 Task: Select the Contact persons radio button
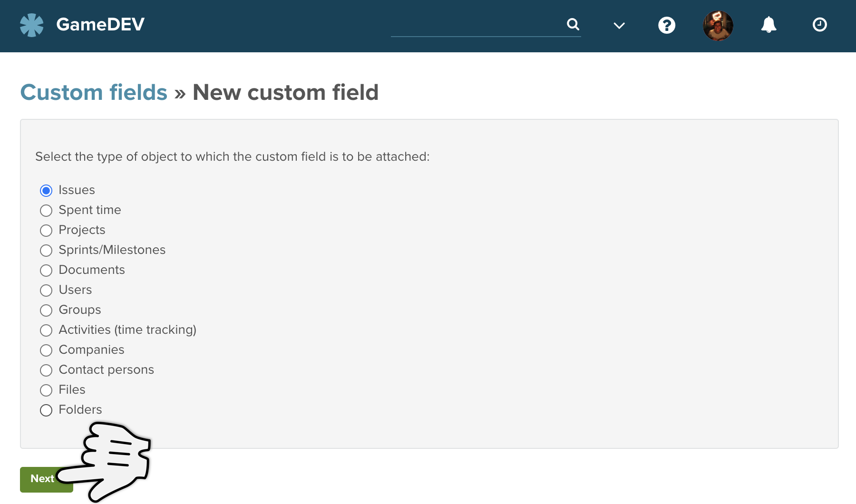pyautogui.click(x=46, y=370)
